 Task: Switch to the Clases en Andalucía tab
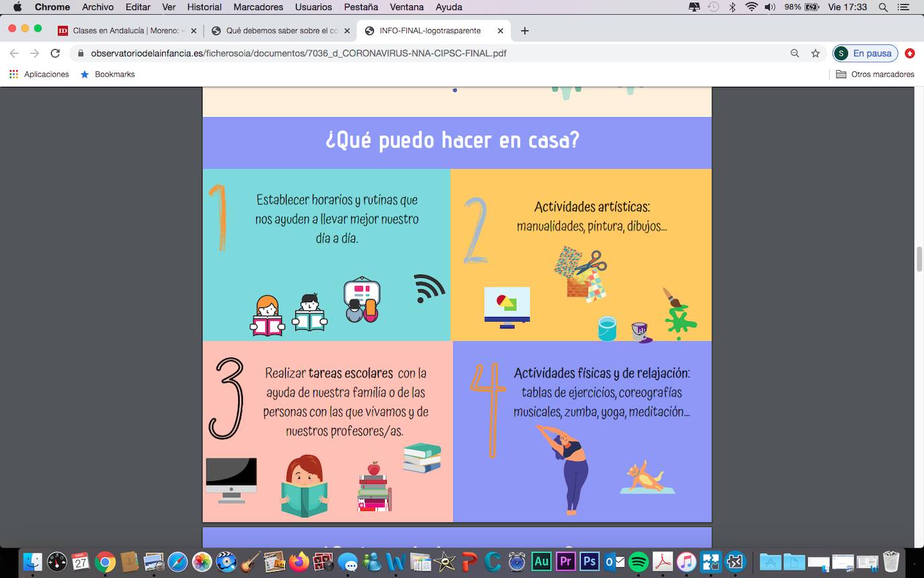tap(125, 31)
